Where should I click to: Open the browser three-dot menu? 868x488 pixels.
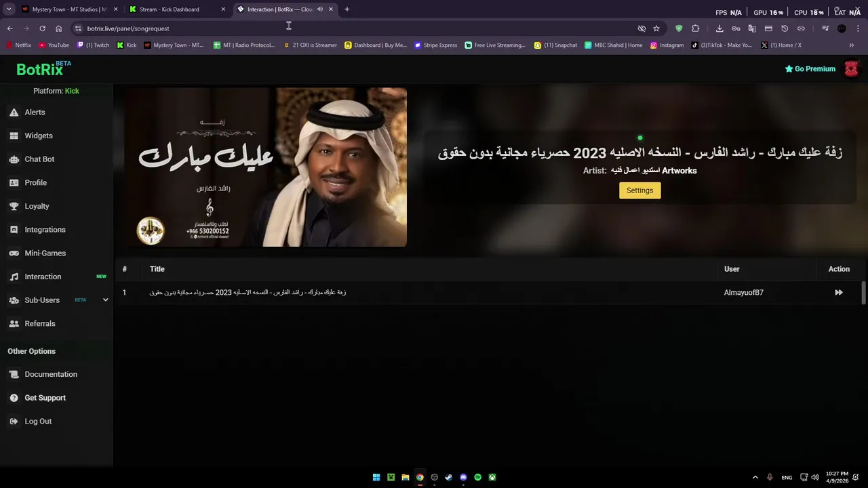(858, 28)
